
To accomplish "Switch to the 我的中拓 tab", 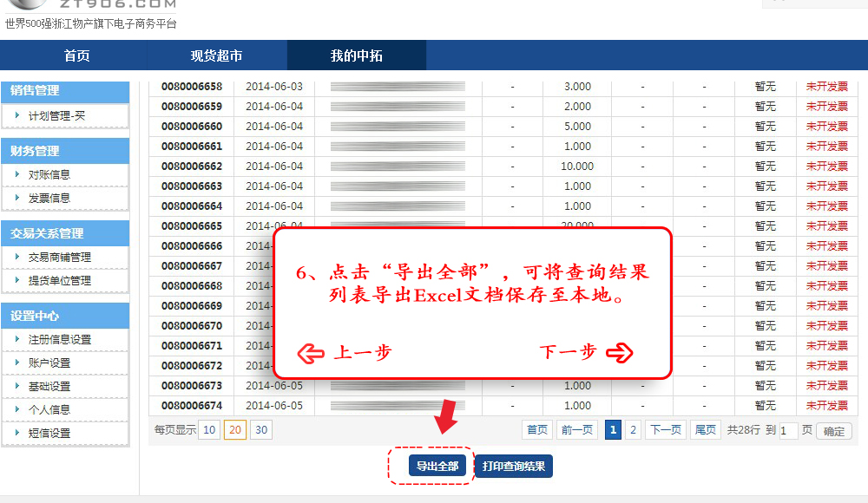I will pyautogui.click(x=356, y=56).
